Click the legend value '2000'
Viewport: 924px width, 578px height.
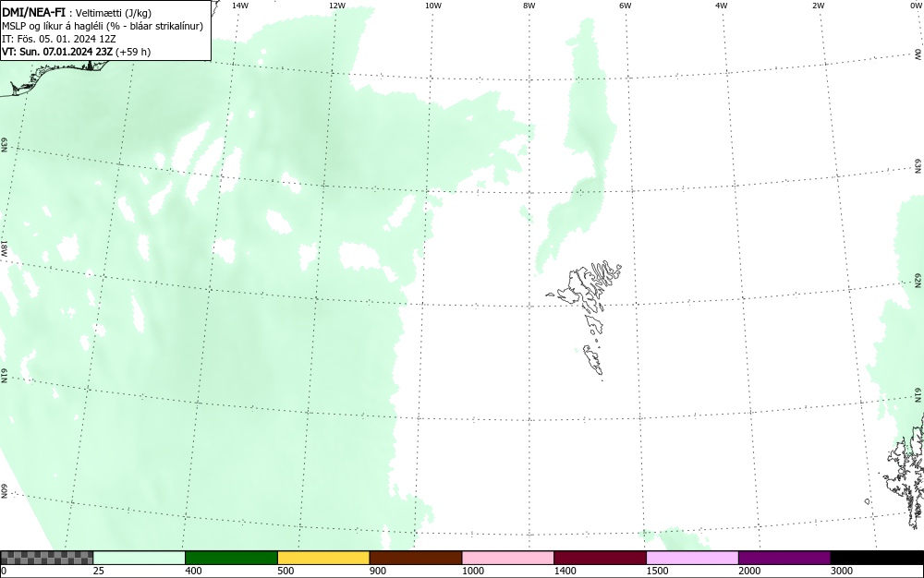(749, 571)
